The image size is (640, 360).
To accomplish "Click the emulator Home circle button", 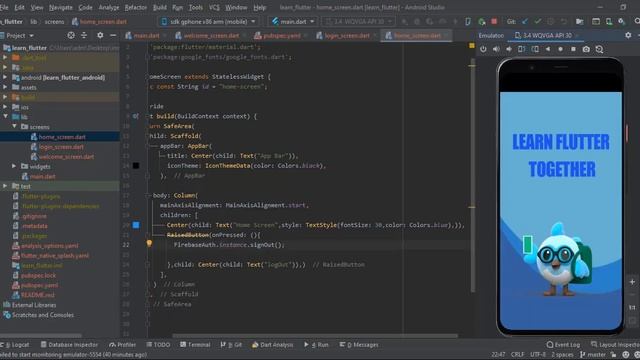I will (x=560, y=49).
